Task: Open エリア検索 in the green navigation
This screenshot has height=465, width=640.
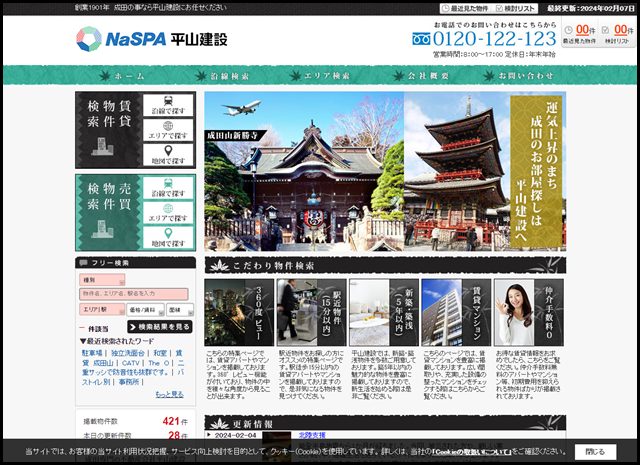Action: click(320, 76)
